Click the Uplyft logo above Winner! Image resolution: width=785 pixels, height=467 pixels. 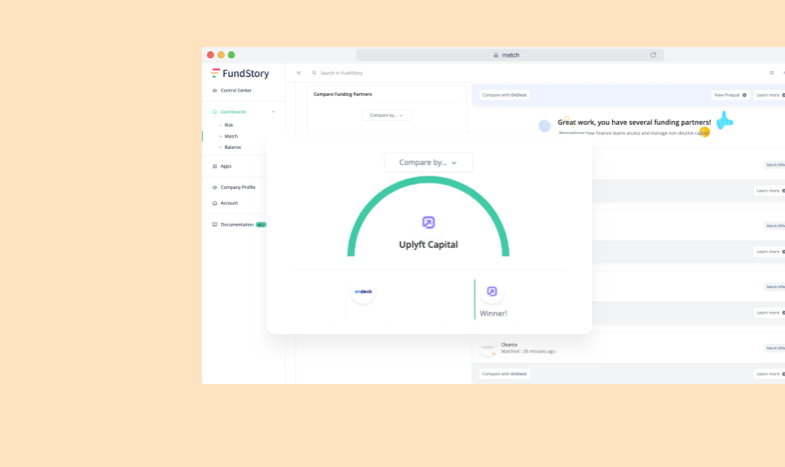coord(492,291)
